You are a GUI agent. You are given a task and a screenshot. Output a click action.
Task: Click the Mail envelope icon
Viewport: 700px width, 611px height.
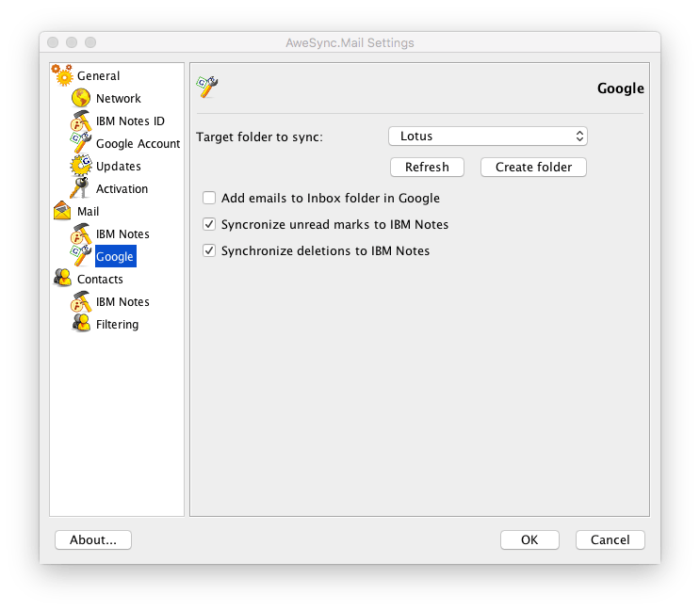click(x=62, y=211)
